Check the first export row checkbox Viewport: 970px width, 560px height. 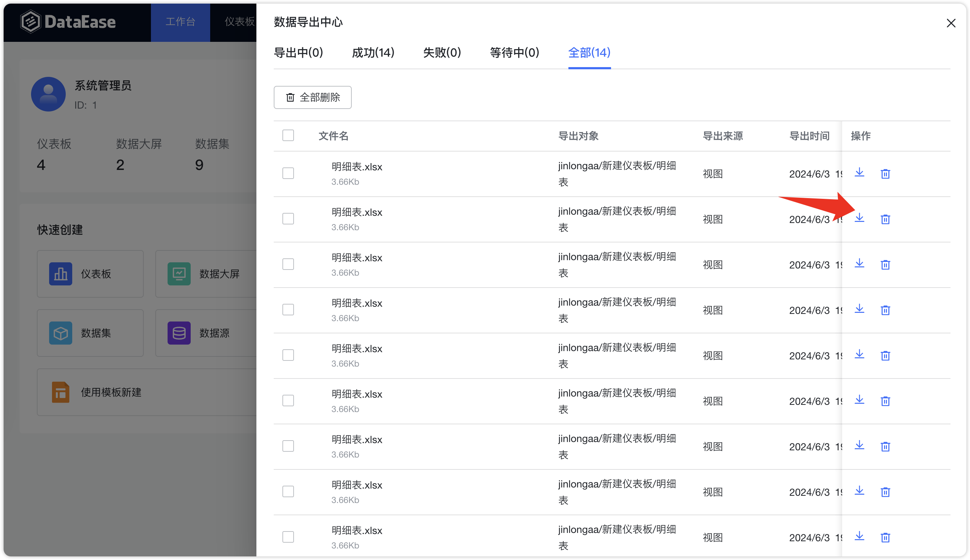288,173
